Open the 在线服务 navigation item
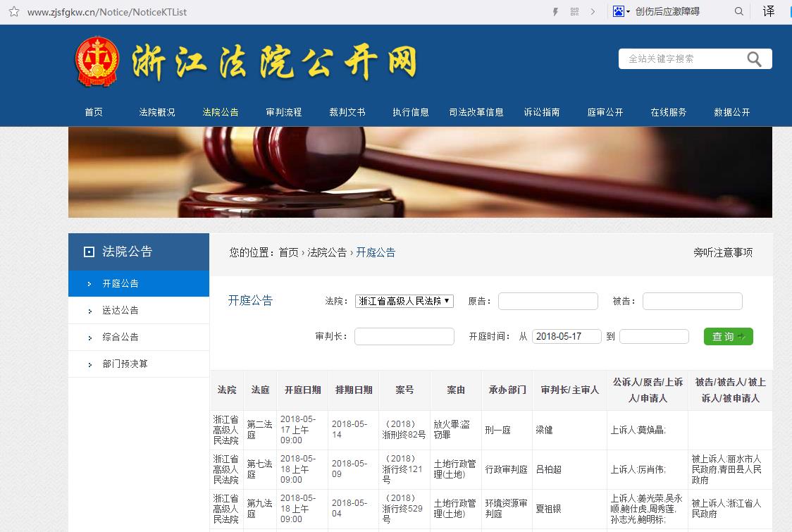This screenshot has height=532, width=792. tap(668, 112)
